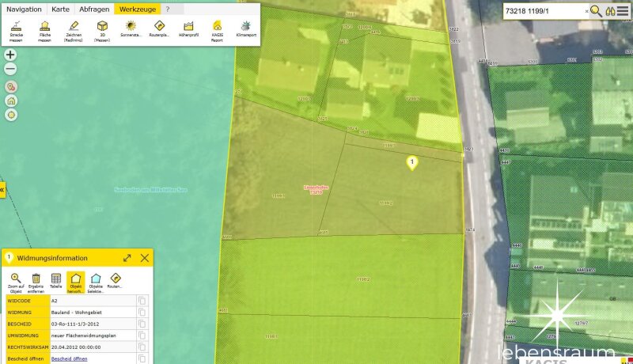Click the parcel search input field
Screen dimensions: 633x364
(x=544, y=11)
